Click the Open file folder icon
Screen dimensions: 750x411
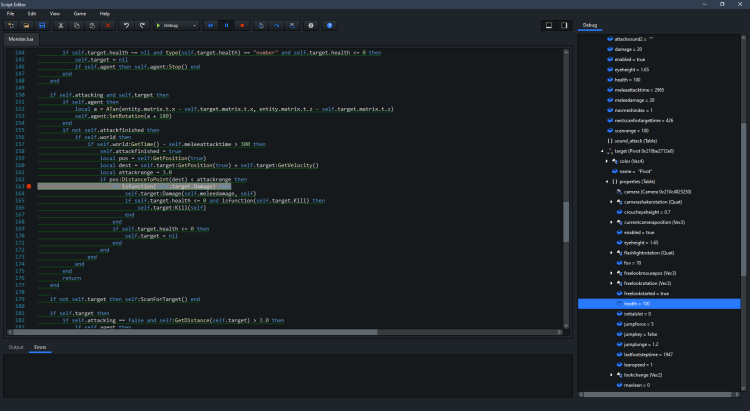pos(25,24)
